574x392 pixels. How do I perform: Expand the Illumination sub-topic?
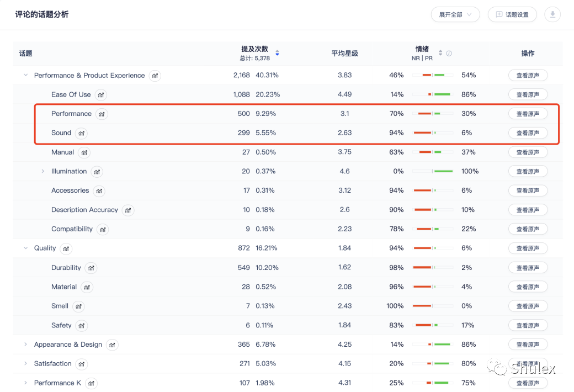click(43, 171)
